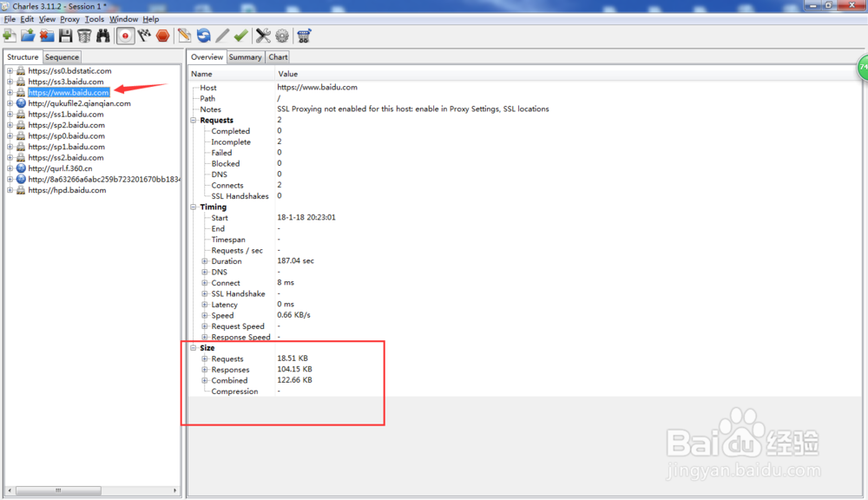
Task: Close the current session with red X folder
Action: [47, 36]
